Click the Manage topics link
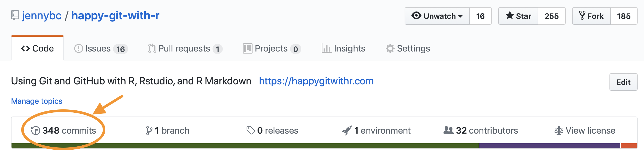The height and width of the screenshot is (154, 644). (x=37, y=101)
